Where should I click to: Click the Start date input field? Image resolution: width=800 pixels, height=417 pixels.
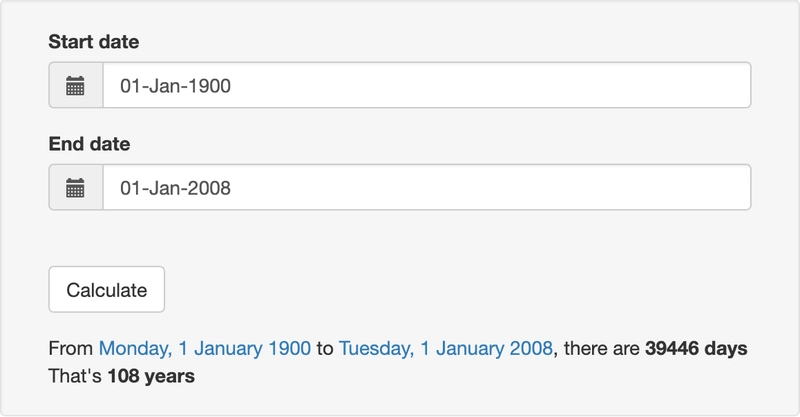(x=427, y=85)
